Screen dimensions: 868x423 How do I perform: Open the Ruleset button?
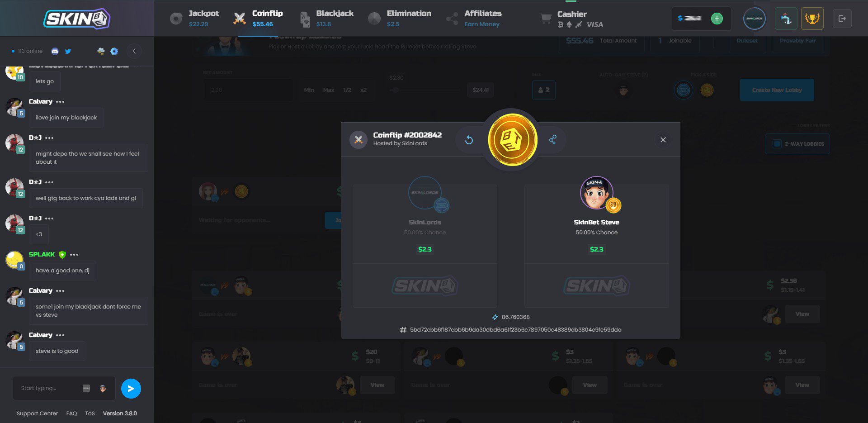tap(747, 41)
